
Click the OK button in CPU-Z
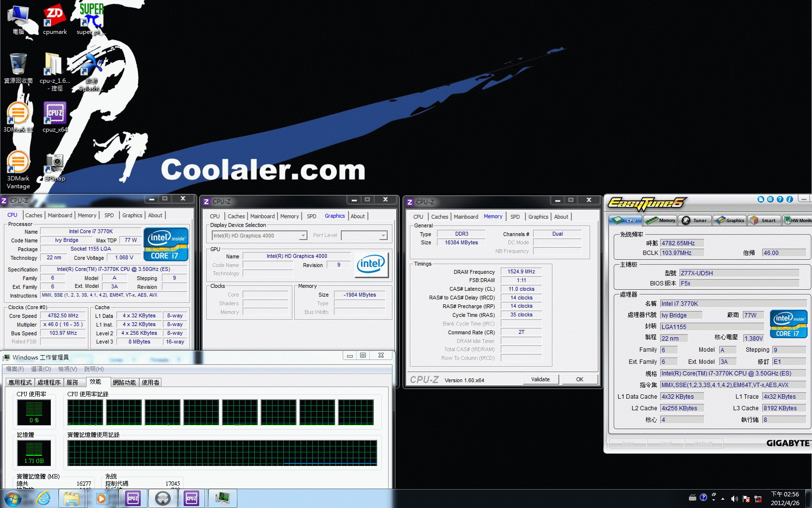tap(580, 379)
